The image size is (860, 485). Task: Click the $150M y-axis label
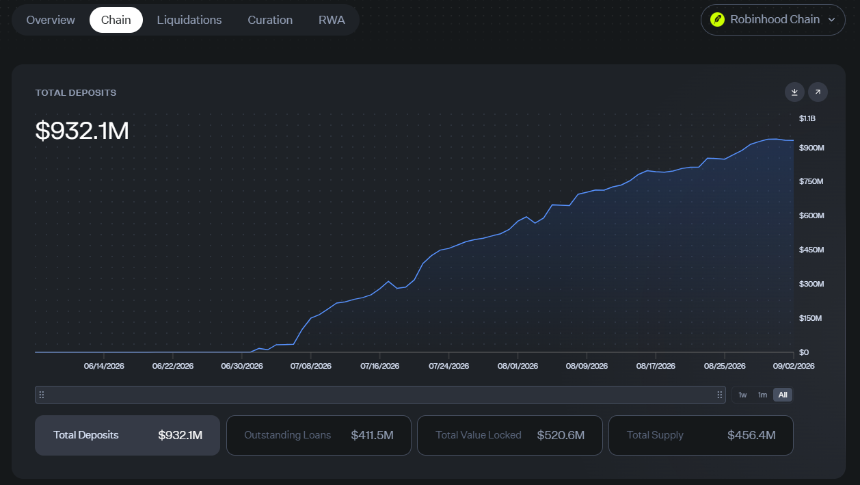pos(810,318)
